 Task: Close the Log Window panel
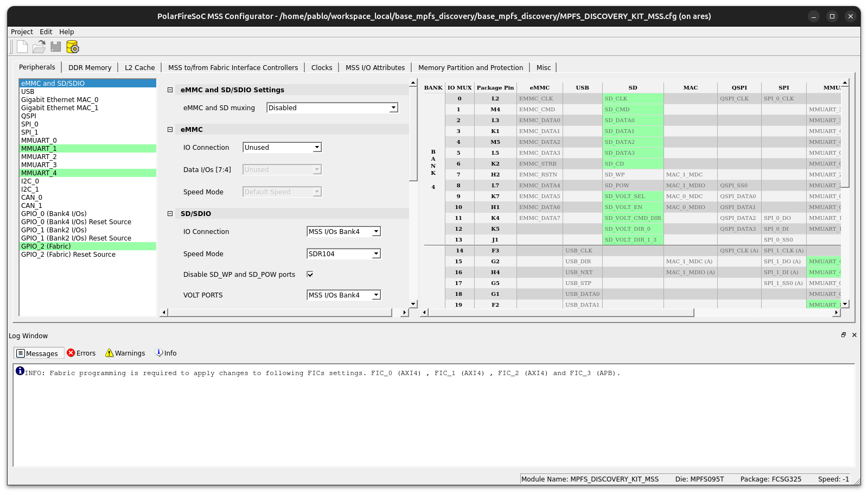pos(854,335)
